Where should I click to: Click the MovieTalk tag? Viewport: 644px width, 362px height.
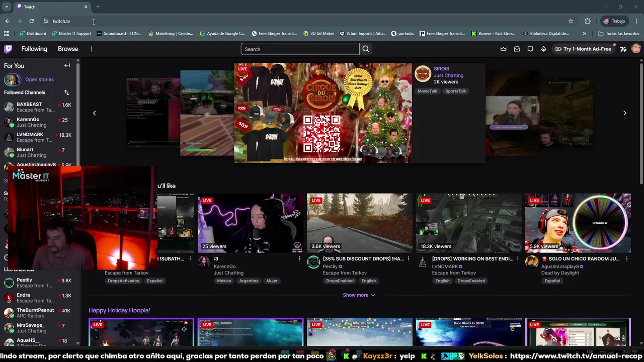coord(427,91)
